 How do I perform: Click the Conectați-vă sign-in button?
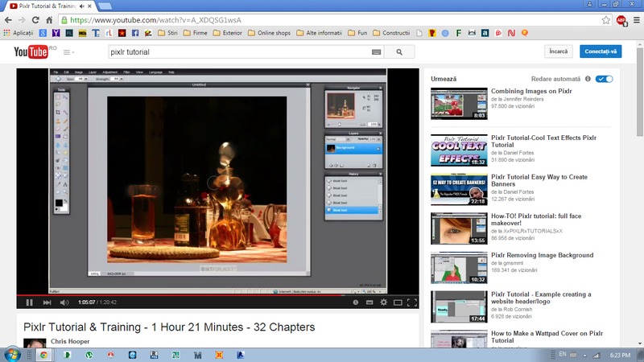click(x=601, y=51)
